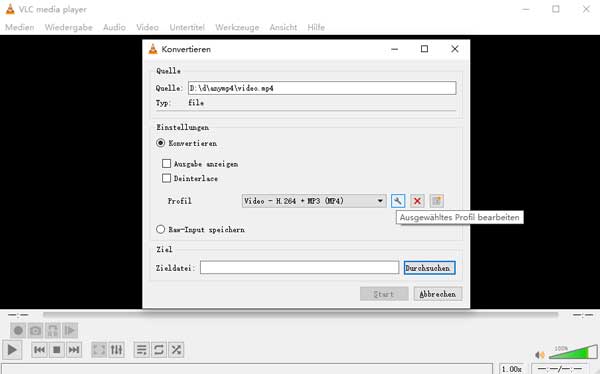This screenshot has height=374, width=600.
Task: Click the record button icon
Action: [x=18, y=330]
